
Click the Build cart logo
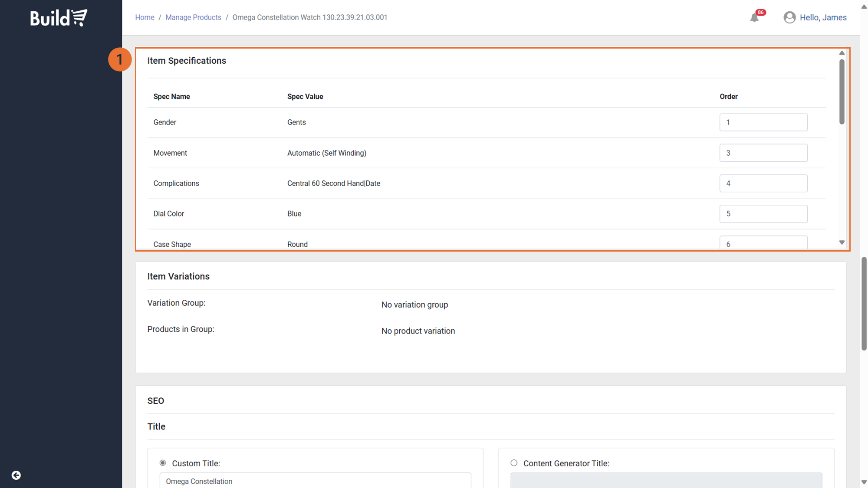(59, 18)
